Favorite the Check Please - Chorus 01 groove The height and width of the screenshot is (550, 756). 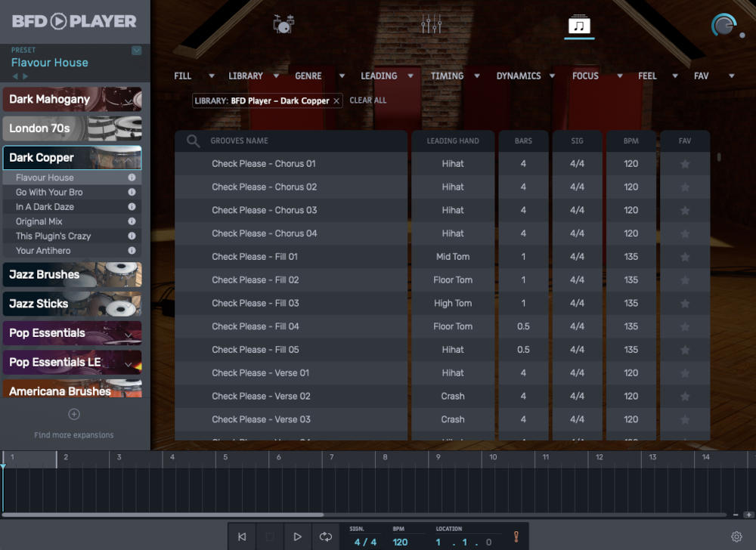(x=685, y=163)
